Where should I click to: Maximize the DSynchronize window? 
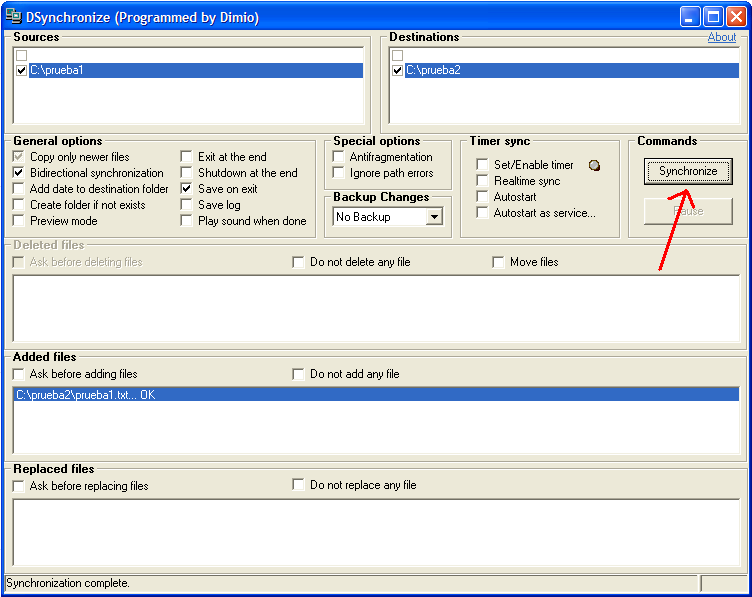(x=713, y=17)
